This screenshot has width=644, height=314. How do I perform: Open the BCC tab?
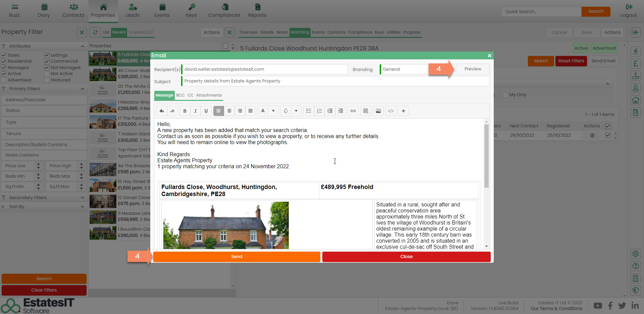180,95
